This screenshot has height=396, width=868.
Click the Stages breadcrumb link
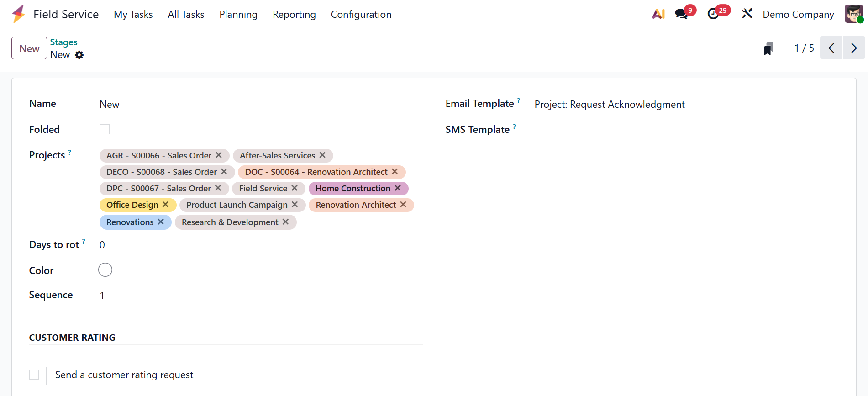[63, 42]
